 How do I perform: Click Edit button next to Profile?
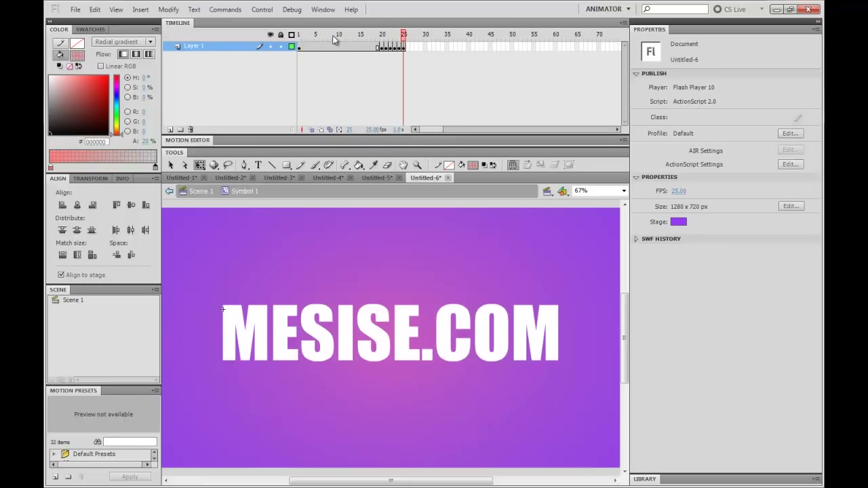[x=791, y=134]
